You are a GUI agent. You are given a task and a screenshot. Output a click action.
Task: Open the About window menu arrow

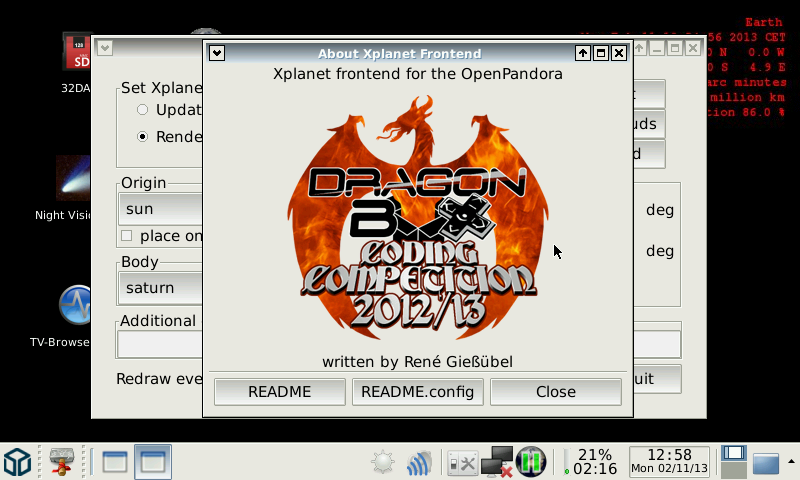217,53
